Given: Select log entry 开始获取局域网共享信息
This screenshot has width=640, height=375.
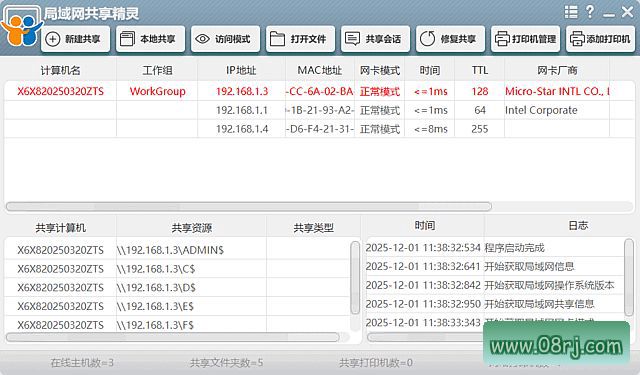Looking at the screenshot, I should click(495, 304).
